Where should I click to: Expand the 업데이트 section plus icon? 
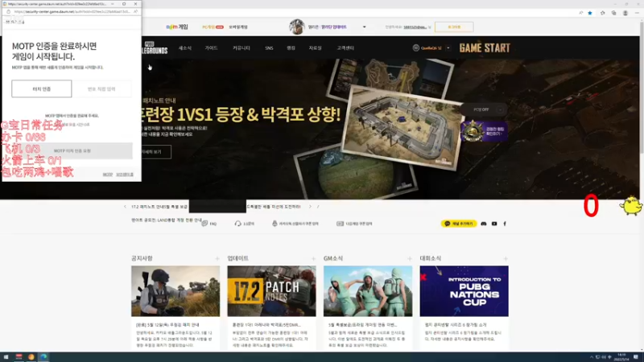[x=313, y=258]
